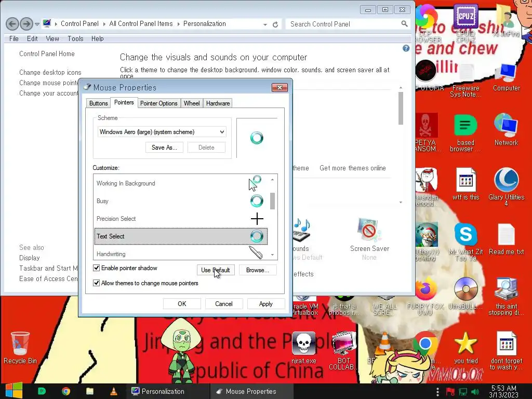Image resolution: width=532 pixels, height=399 pixels.
Task: Open the Read me.txt file icon
Action: pyautogui.click(x=506, y=239)
